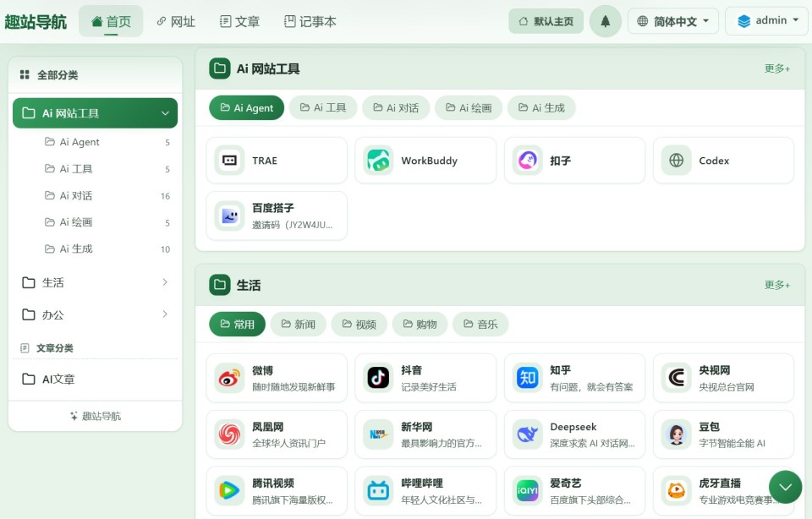Viewport: 812px width, 519px height.
Task: Click the 新华网 logo icon
Action: tap(378, 434)
